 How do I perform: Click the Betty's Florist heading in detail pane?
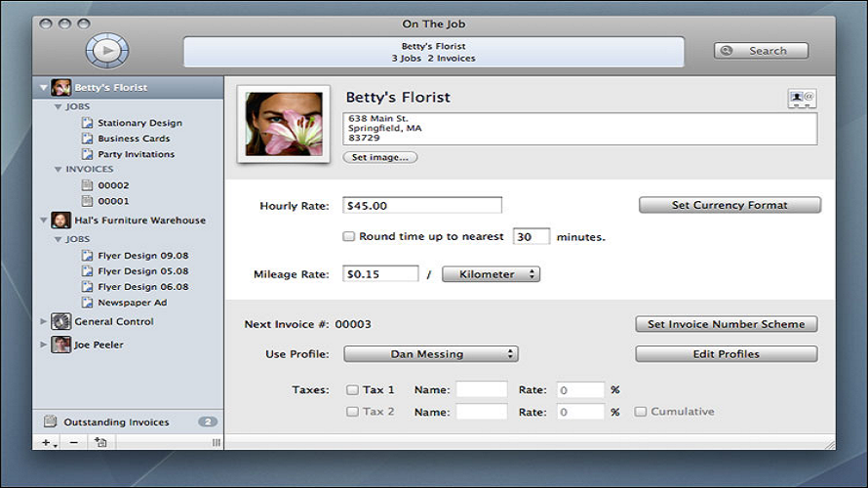pos(398,97)
